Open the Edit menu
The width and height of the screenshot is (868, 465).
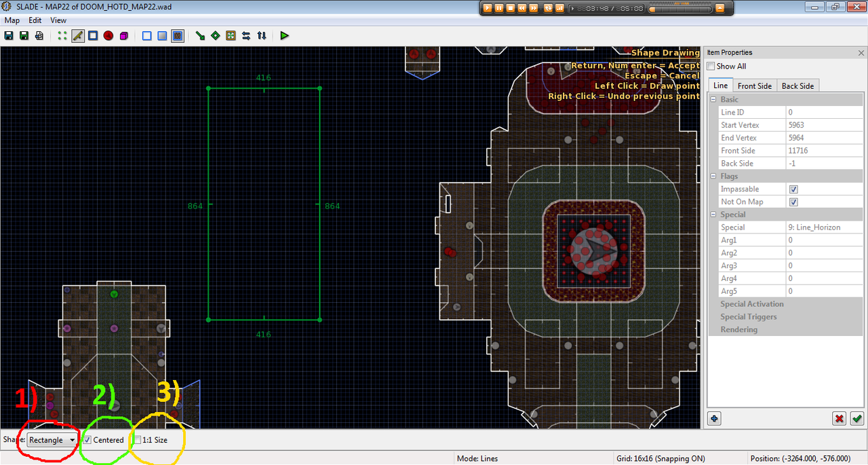(35, 20)
